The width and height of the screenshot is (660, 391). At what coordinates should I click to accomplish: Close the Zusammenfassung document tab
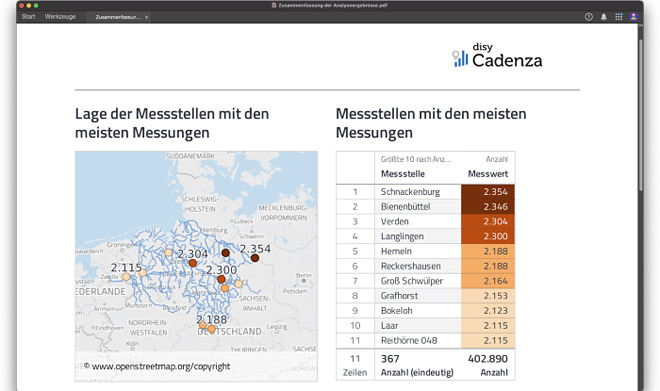[x=146, y=17]
